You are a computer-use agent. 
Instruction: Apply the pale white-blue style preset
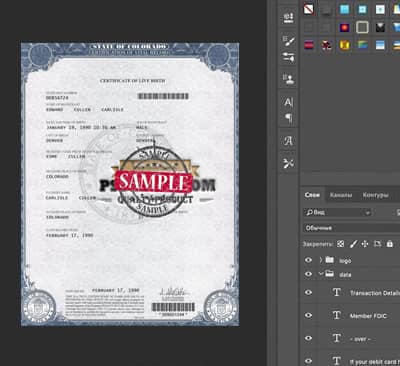[x=380, y=9]
